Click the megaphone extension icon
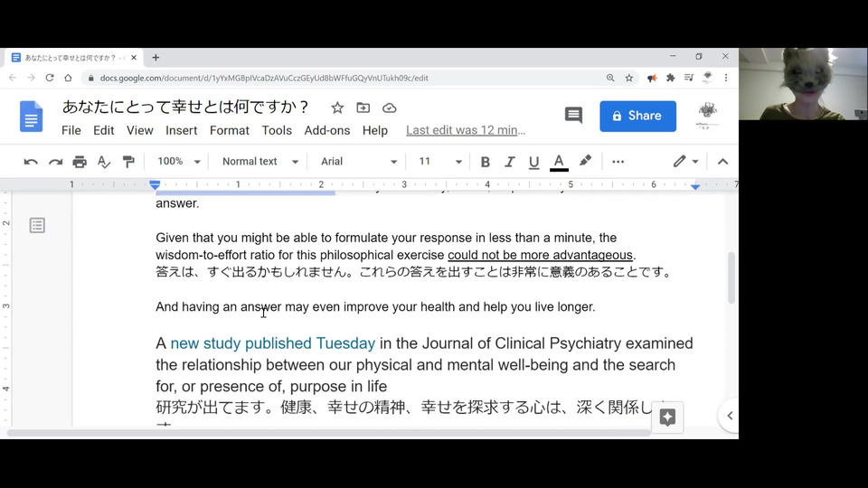 pyautogui.click(x=652, y=78)
